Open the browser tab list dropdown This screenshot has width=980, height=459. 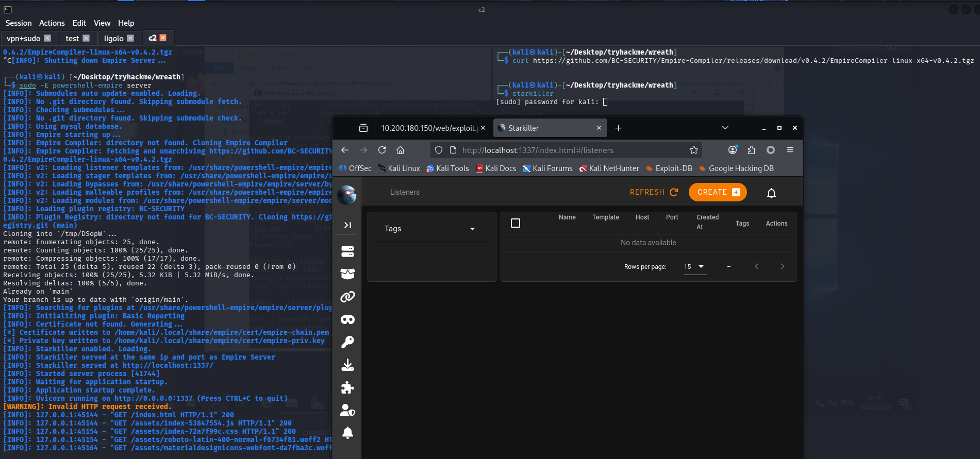point(725,128)
